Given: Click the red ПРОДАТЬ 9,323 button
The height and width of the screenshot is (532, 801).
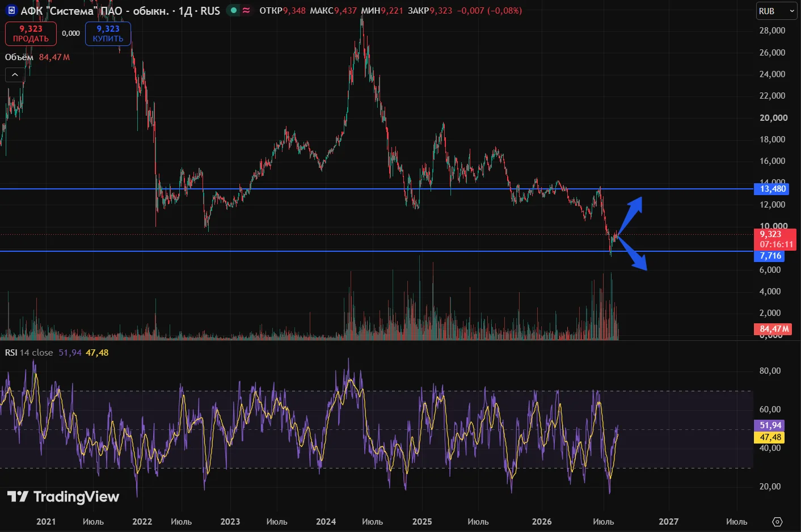Looking at the screenshot, I should click(x=31, y=33).
